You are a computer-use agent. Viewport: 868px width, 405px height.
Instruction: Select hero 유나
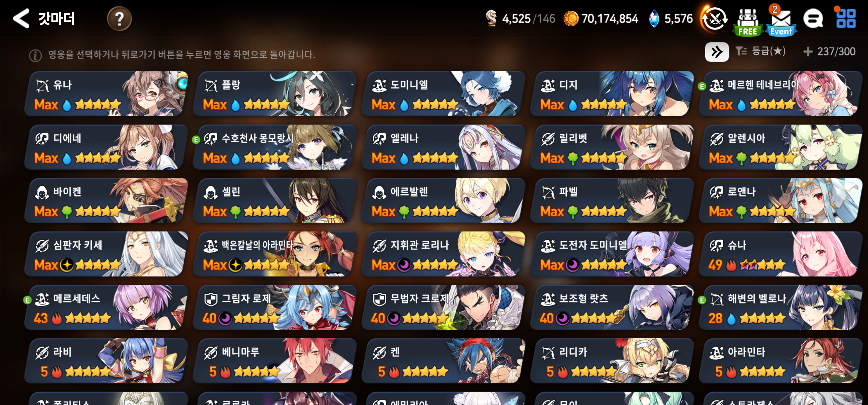[x=107, y=93]
